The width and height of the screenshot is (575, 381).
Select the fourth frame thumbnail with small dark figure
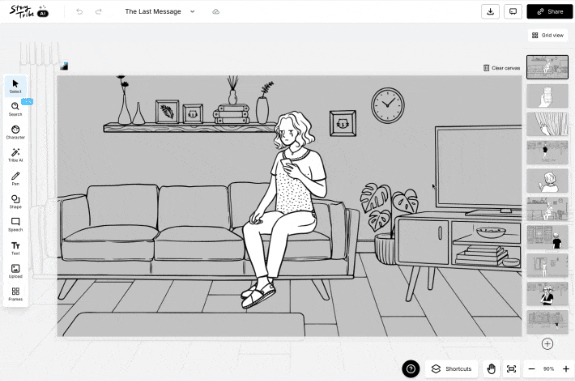point(547,153)
